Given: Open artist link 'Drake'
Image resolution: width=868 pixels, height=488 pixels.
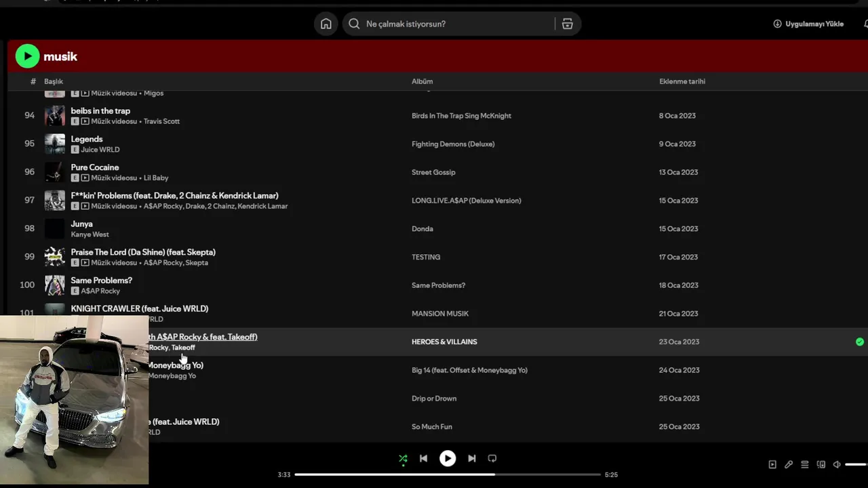Looking at the screenshot, I should (x=195, y=206).
